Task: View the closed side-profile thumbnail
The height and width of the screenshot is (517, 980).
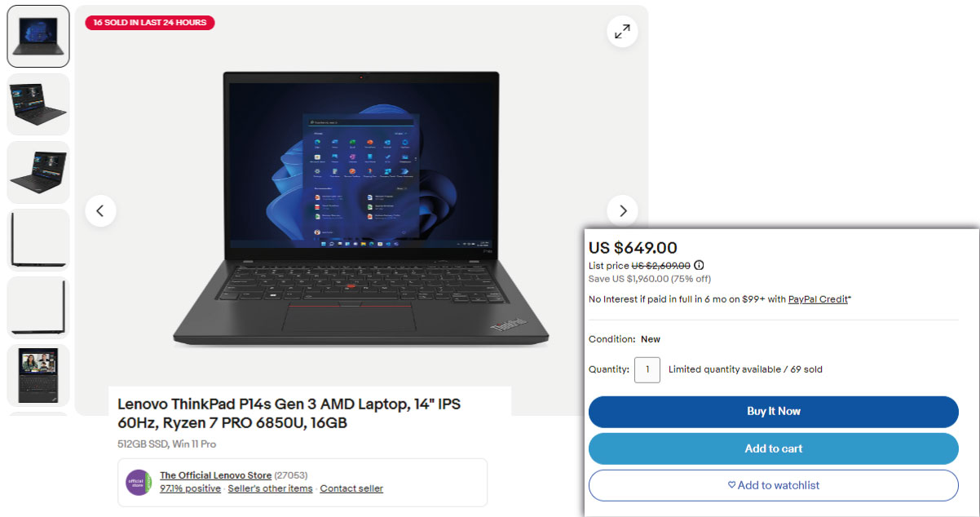Action: point(38,240)
